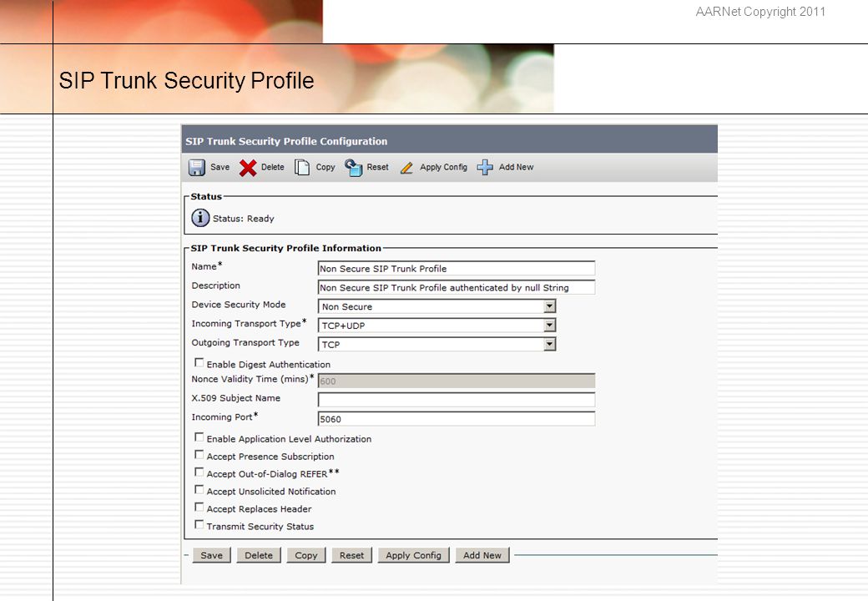Screen dimensions: 868x601
Task: Click the 'SIP Trunk Security Profile Configuration' header
Action: (286, 141)
